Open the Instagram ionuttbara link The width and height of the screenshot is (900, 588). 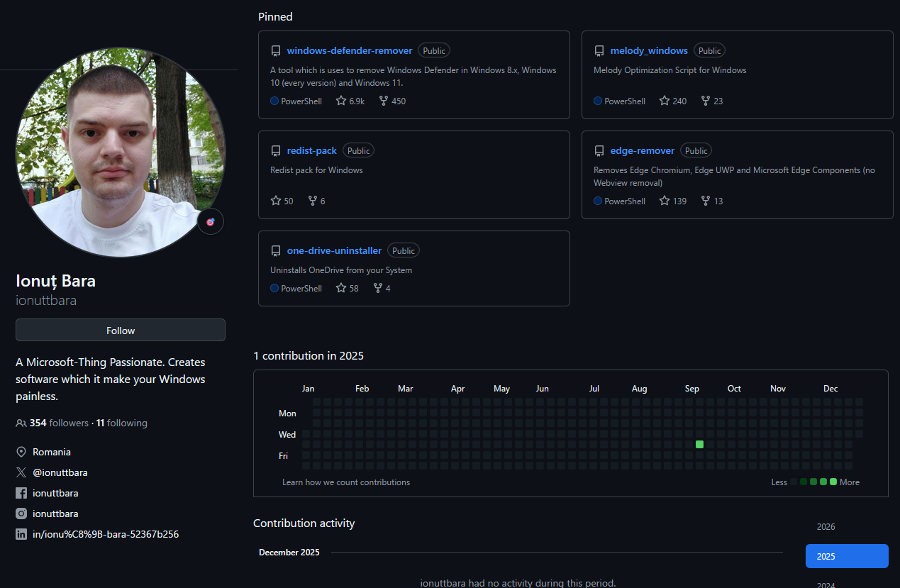[55, 514]
